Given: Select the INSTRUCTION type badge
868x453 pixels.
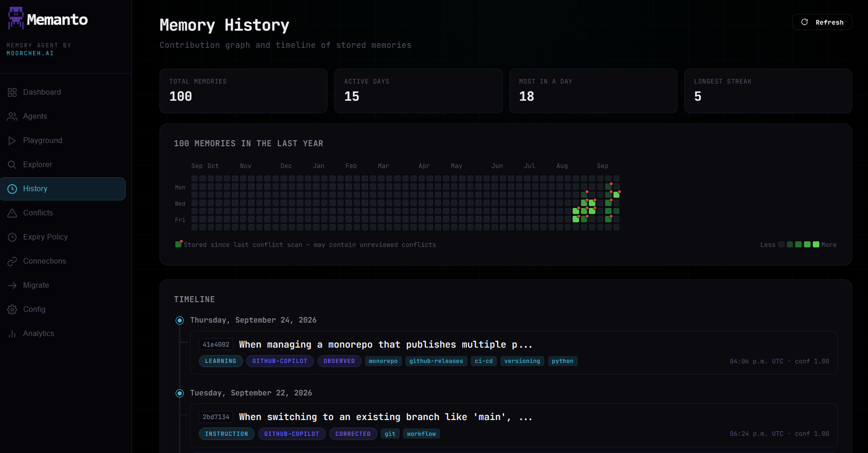Looking at the screenshot, I should 227,434.
